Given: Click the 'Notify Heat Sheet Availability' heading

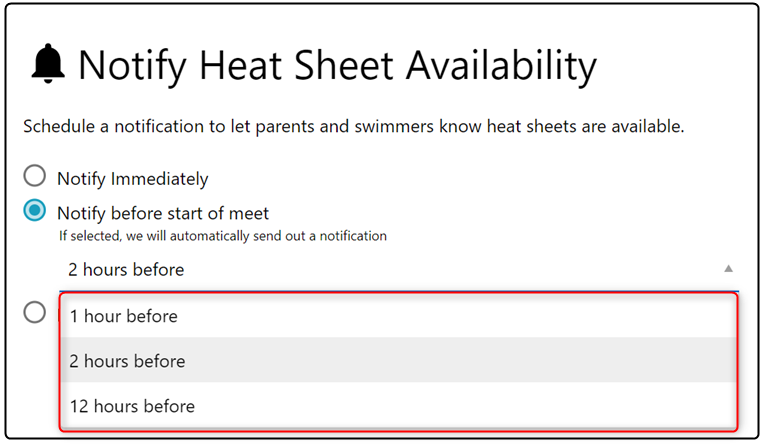Looking at the screenshot, I should pyautogui.click(x=337, y=66).
